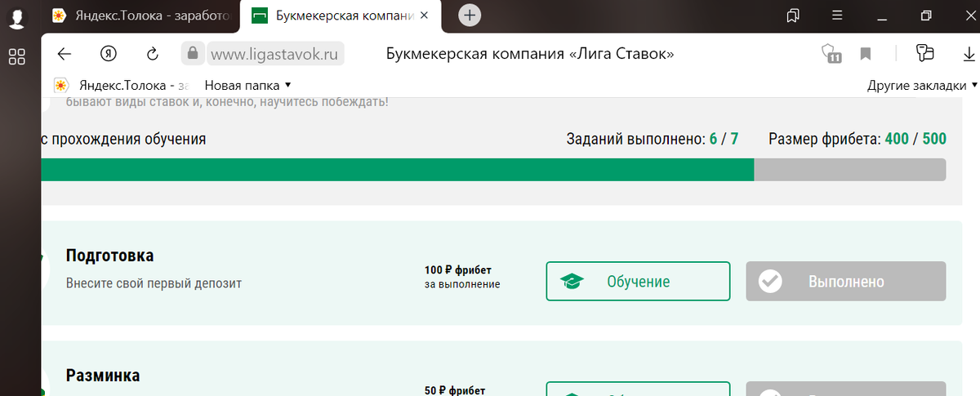
Task: Click the Выполнено button for Подготовка
Action: (846, 282)
